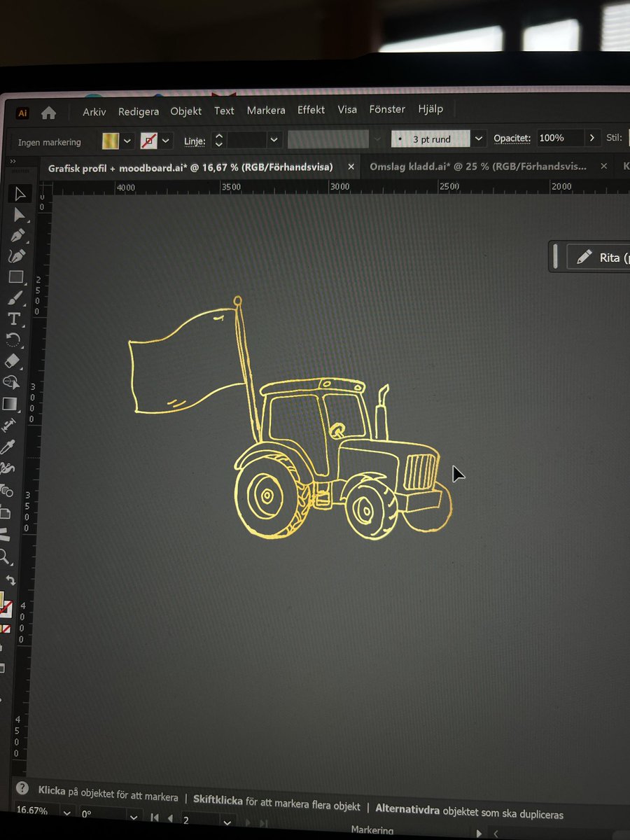Screen dimensions: 630x840
Task: Select the Paintbrush tool
Action: 16,298
